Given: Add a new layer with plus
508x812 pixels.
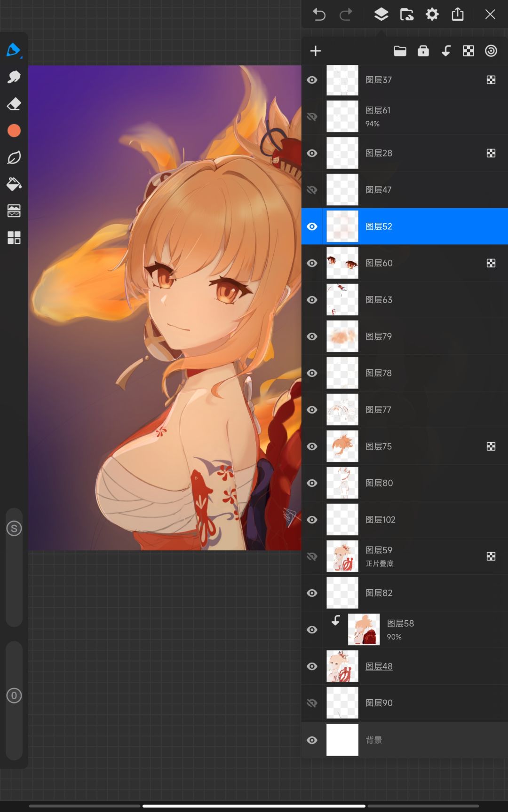Looking at the screenshot, I should tap(316, 51).
